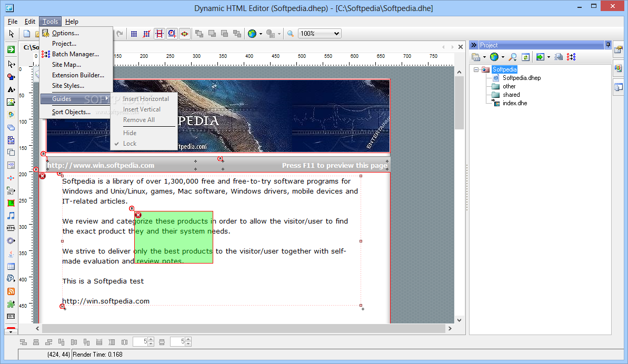Screen dimensions: 628x364
Task: Select the 'other' folder in project tree
Action: [509, 86]
